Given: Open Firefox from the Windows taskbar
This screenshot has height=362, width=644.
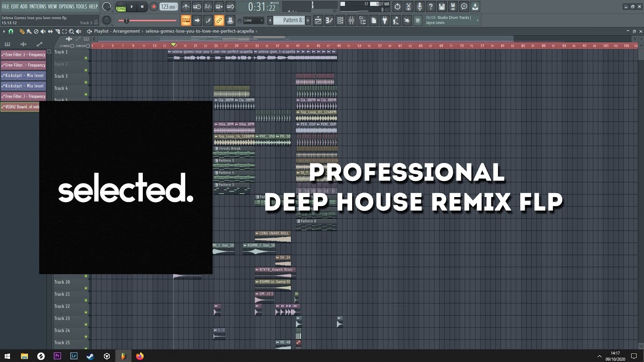Looking at the screenshot, I should (140, 356).
